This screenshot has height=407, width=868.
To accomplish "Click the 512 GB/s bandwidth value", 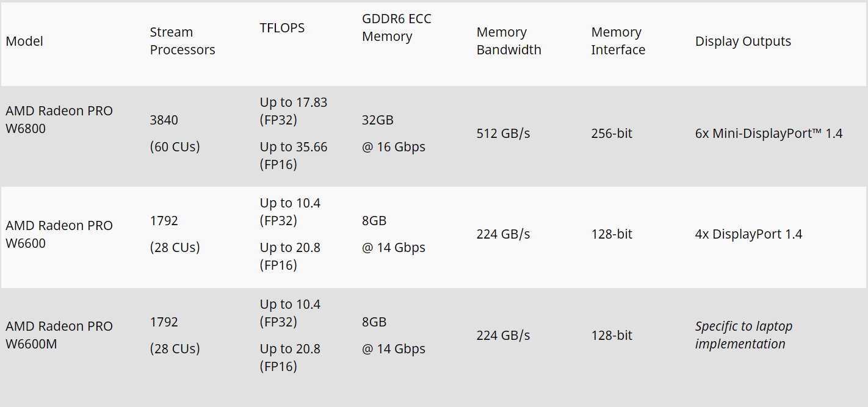I will coord(504,133).
